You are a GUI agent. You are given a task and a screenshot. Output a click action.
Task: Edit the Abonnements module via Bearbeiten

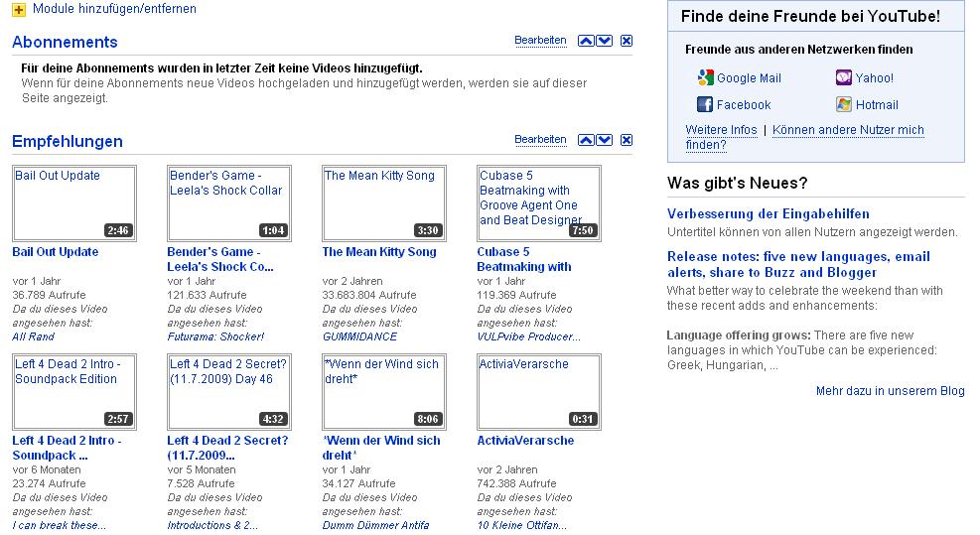540,40
